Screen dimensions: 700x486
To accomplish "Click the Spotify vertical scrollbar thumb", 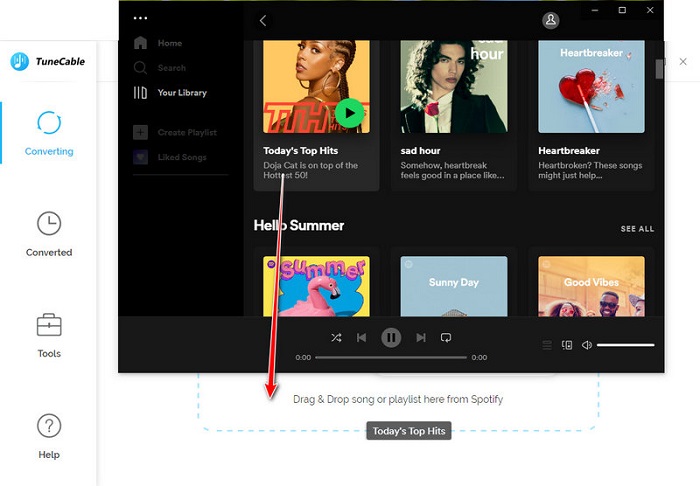I will coord(659,69).
